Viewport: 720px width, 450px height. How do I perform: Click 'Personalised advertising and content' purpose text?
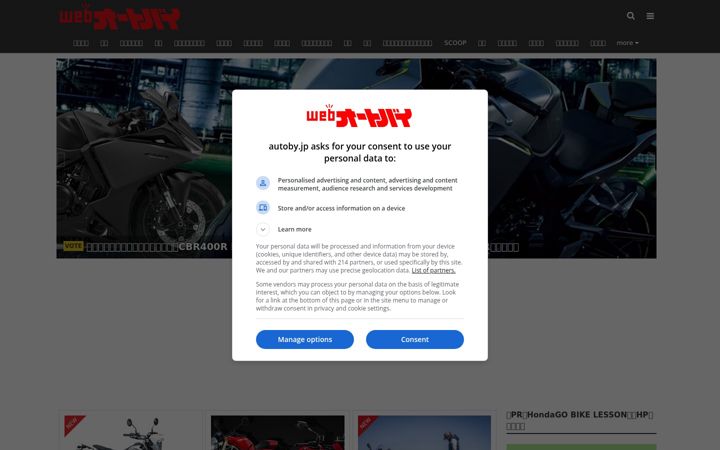(x=367, y=184)
